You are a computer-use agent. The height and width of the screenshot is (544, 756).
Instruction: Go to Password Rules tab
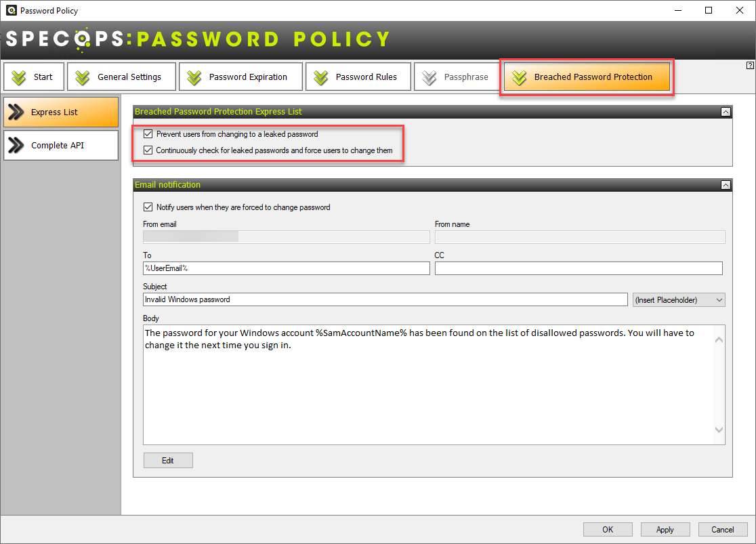pyautogui.click(x=358, y=77)
